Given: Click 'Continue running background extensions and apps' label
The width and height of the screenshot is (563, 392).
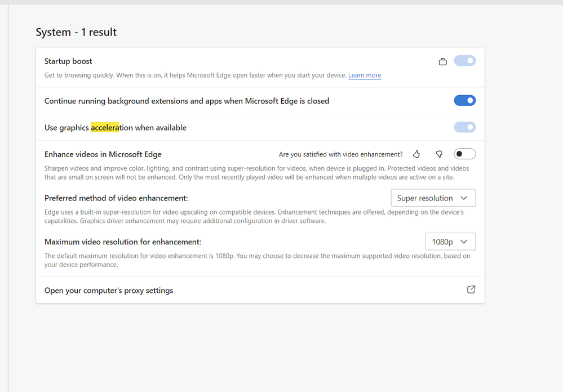Looking at the screenshot, I should pos(187,101).
